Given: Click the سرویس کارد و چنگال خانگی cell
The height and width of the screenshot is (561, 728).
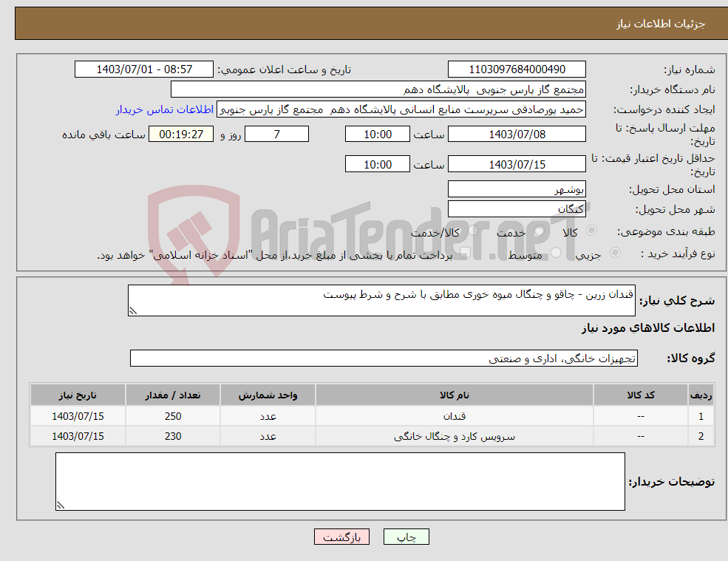Looking at the screenshot, I should click(455, 436).
